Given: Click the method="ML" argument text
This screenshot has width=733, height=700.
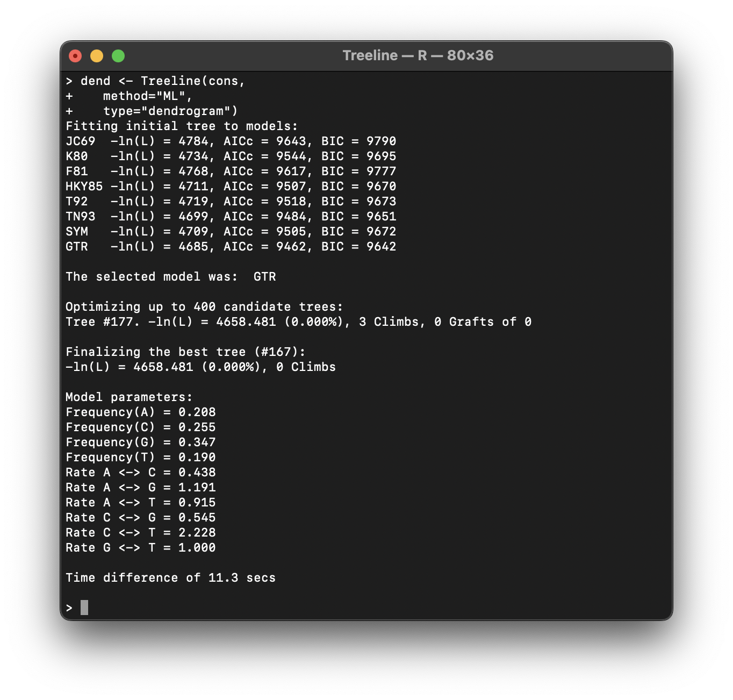Looking at the screenshot, I should (x=147, y=96).
